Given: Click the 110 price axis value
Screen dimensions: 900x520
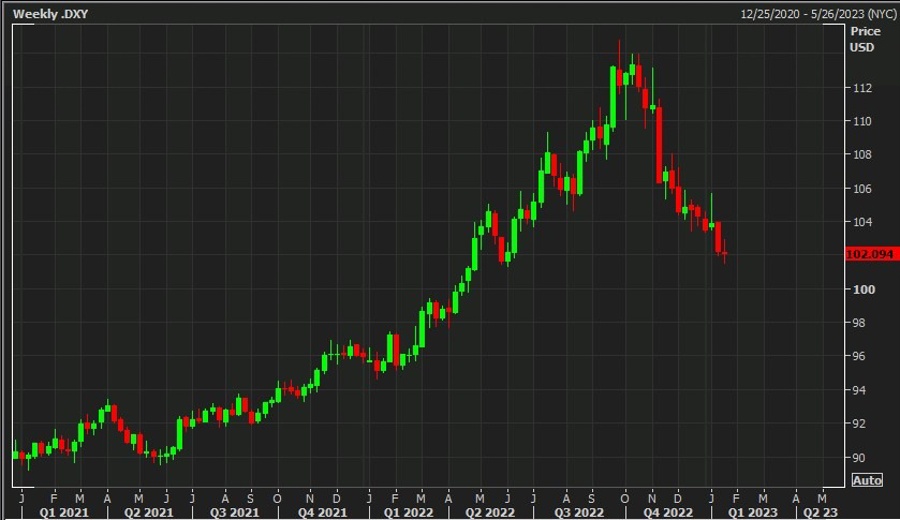Looking at the screenshot, I should click(x=862, y=121).
